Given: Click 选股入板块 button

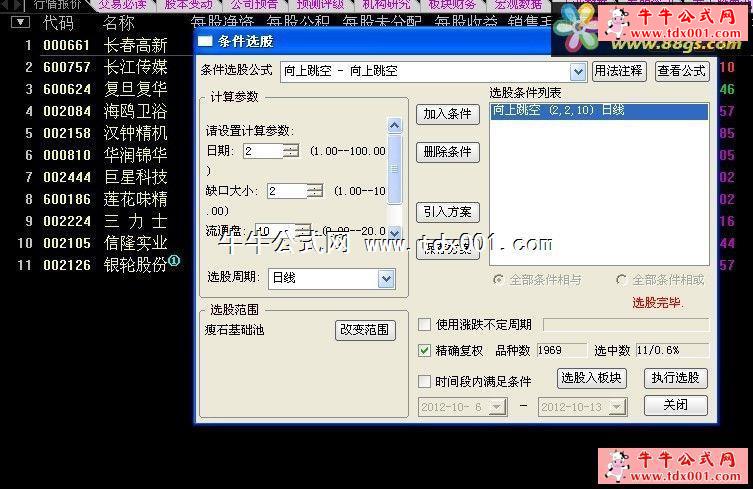Looking at the screenshot, I should pyautogui.click(x=592, y=379).
